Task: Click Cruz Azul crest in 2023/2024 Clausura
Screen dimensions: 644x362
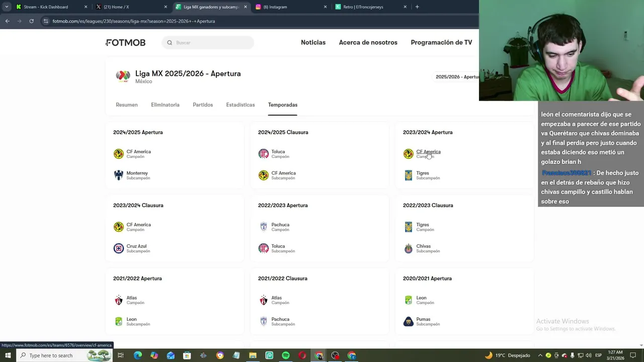Action: click(119, 248)
